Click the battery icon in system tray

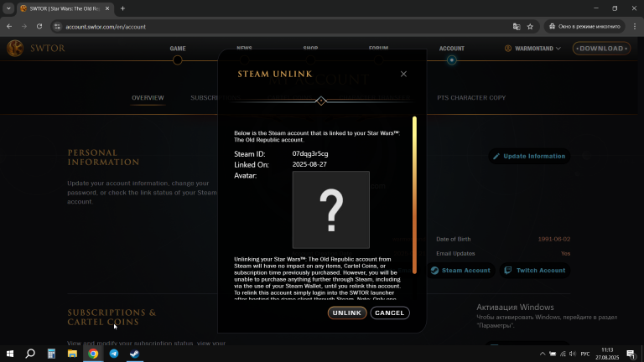[x=553, y=354]
